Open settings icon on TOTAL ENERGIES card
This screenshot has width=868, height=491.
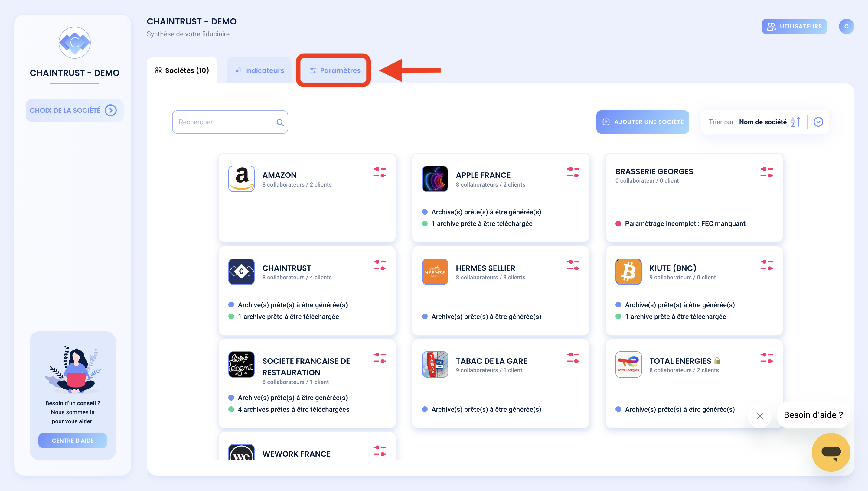(x=766, y=358)
